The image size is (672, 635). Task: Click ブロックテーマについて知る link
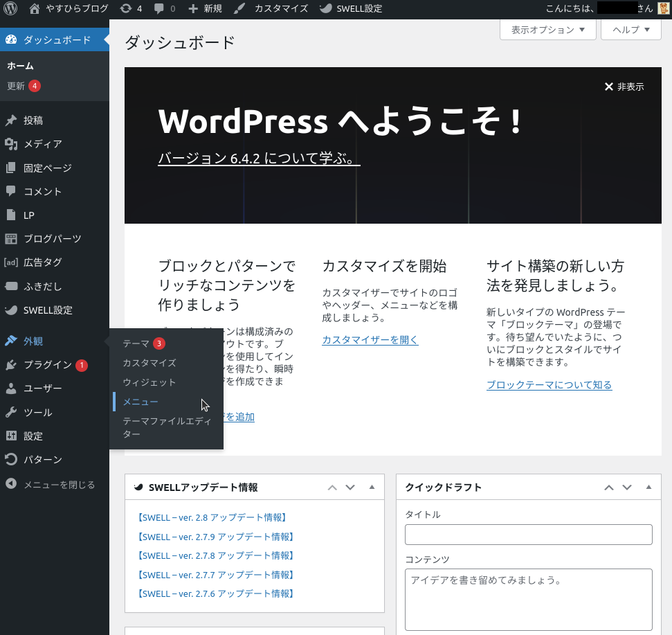[x=549, y=385]
